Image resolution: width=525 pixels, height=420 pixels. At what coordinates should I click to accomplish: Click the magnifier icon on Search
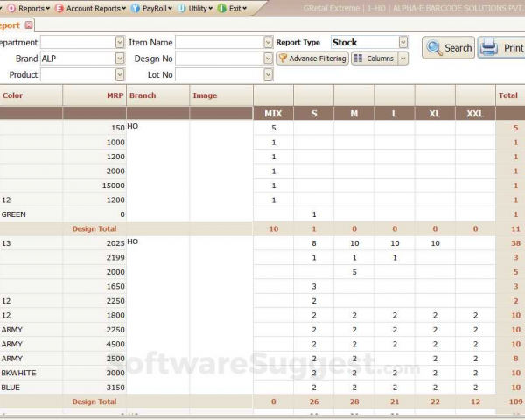[434, 47]
